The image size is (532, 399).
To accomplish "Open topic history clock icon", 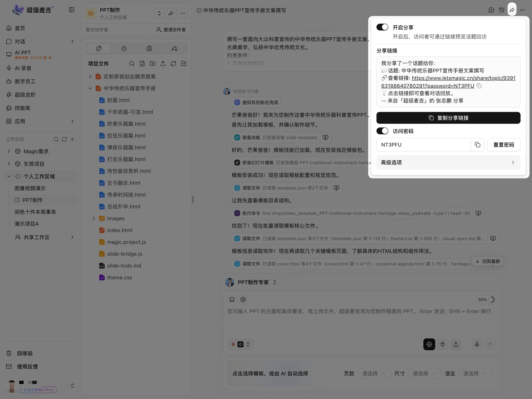I will 502,10.
